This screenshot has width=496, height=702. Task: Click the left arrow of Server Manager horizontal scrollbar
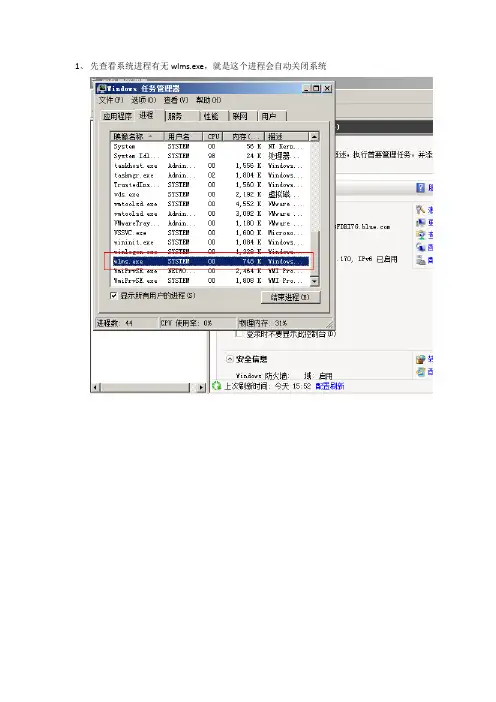coord(95,387)
